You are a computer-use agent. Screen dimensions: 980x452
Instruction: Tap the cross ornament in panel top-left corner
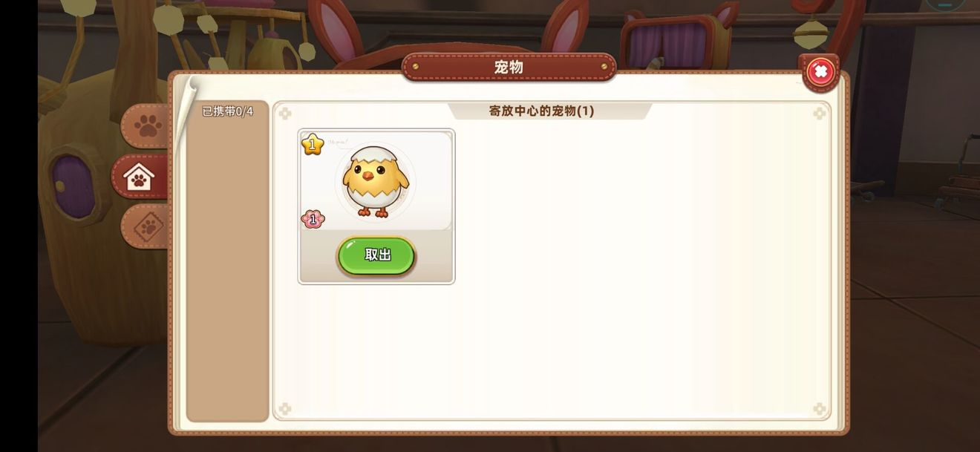click(284, 114)
